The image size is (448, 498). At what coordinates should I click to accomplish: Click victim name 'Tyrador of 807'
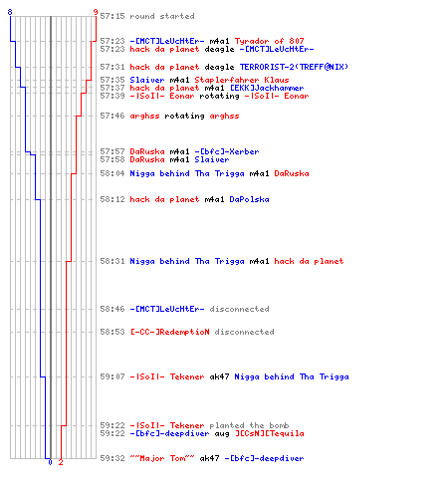tap(270, 41)
